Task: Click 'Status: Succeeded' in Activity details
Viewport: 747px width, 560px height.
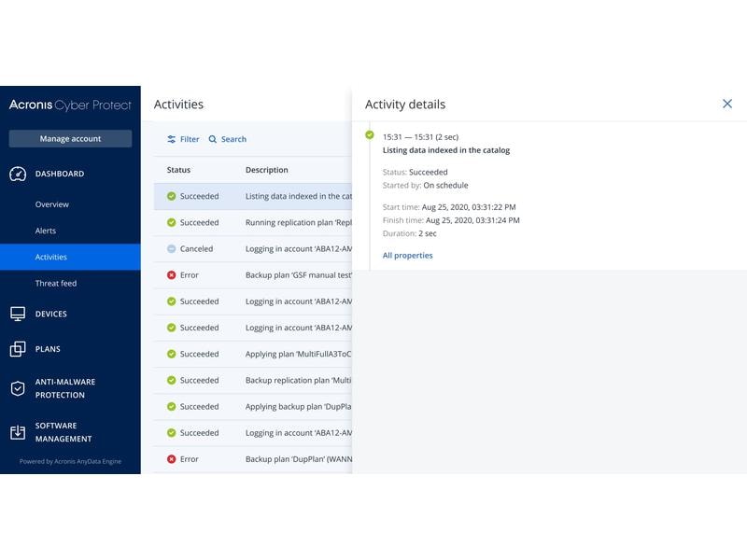Action: (x=415, y=173)
